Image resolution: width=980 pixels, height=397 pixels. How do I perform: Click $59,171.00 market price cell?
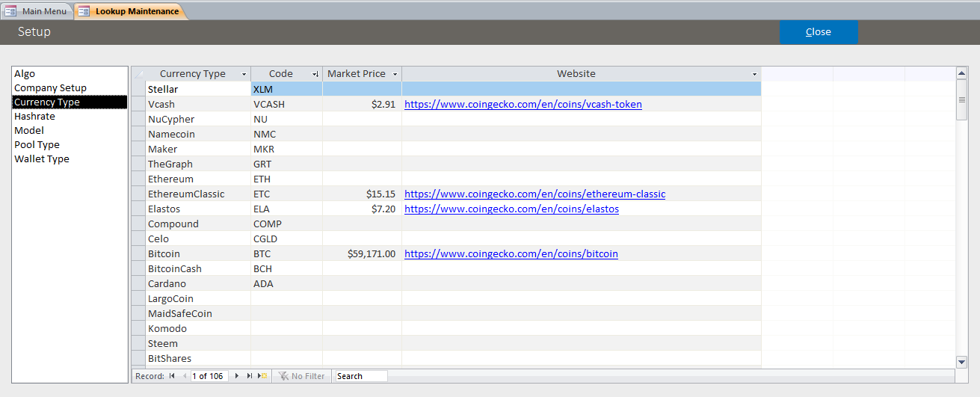coord(362,254)
